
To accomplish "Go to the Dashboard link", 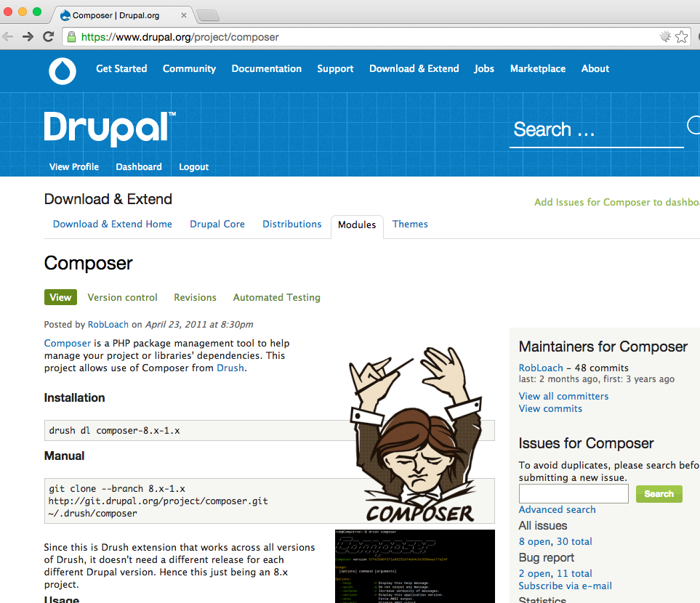I will 139,167.
